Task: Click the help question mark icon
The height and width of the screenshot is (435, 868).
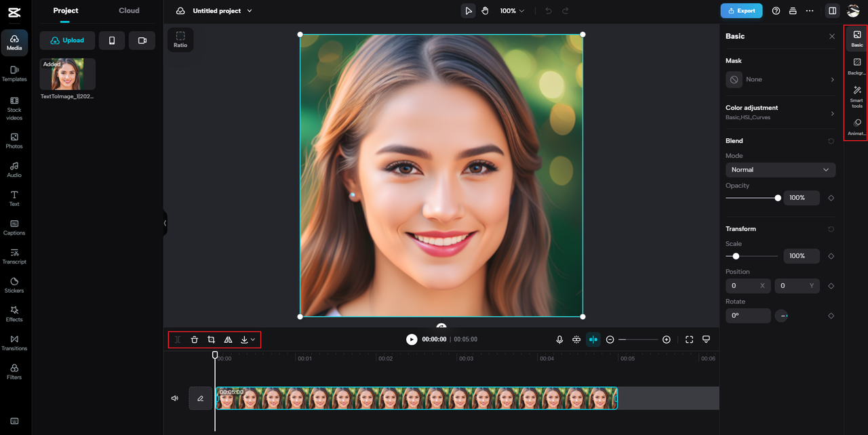Action: [x=776, y=11]
